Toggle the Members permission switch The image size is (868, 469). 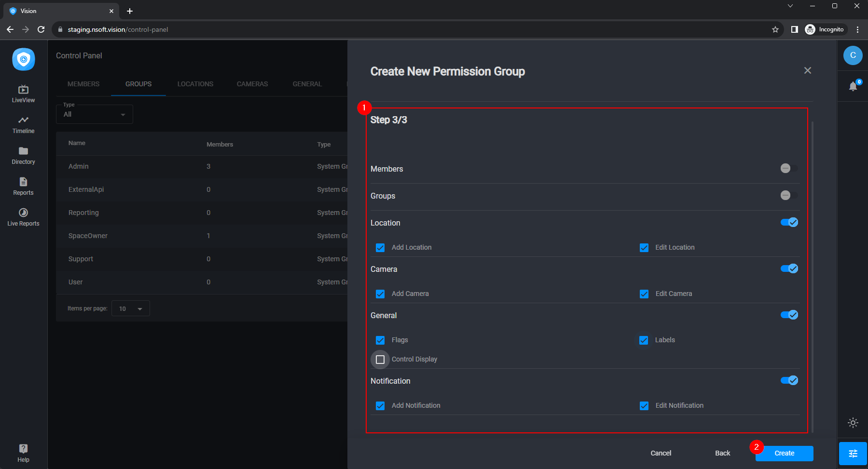pos(789,168)
